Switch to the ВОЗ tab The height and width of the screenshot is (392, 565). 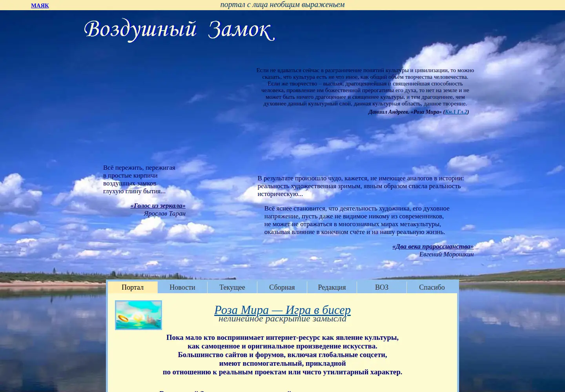(382, 287)
